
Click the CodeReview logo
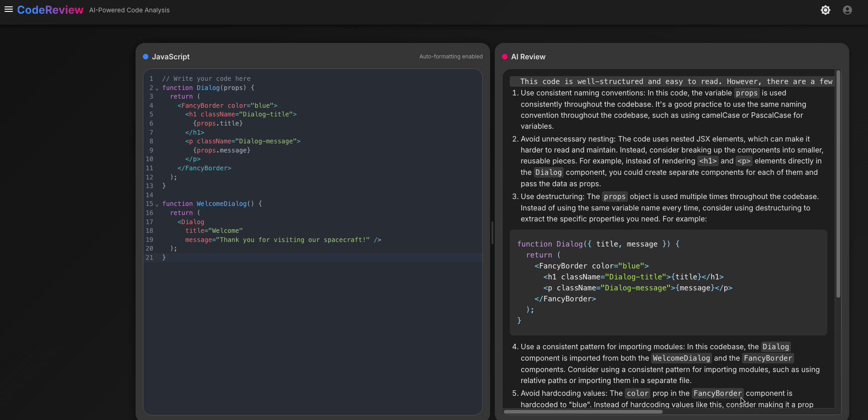[x=50, y=10]
